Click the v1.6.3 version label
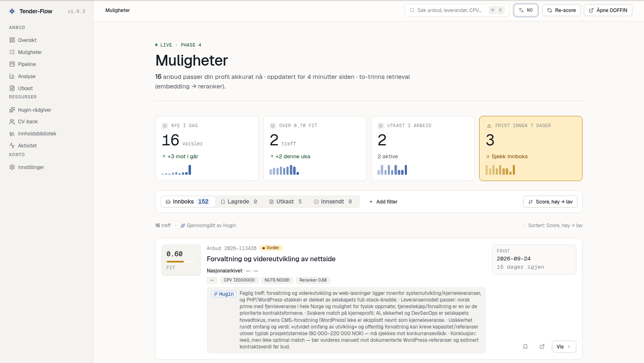This screenshot has height=363, width=644. pyautogui.click(x=76, y=12)
